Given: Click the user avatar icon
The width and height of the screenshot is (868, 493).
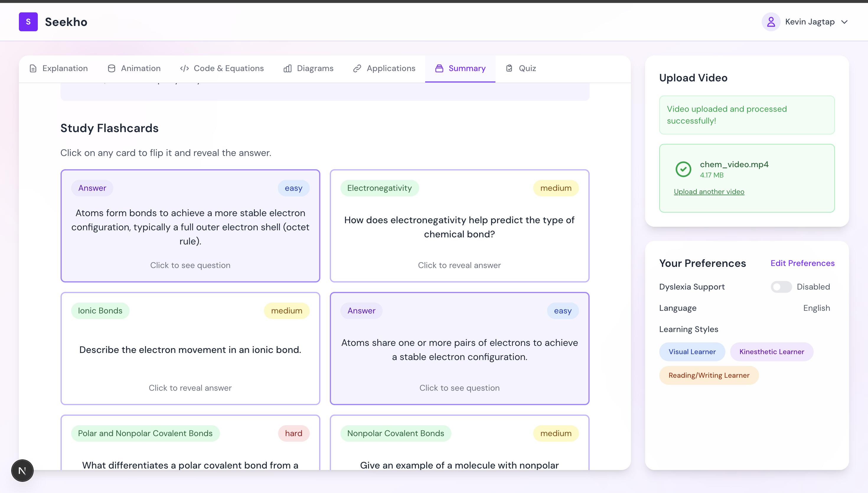Looking at the screenshot, I should coord(771,22).
